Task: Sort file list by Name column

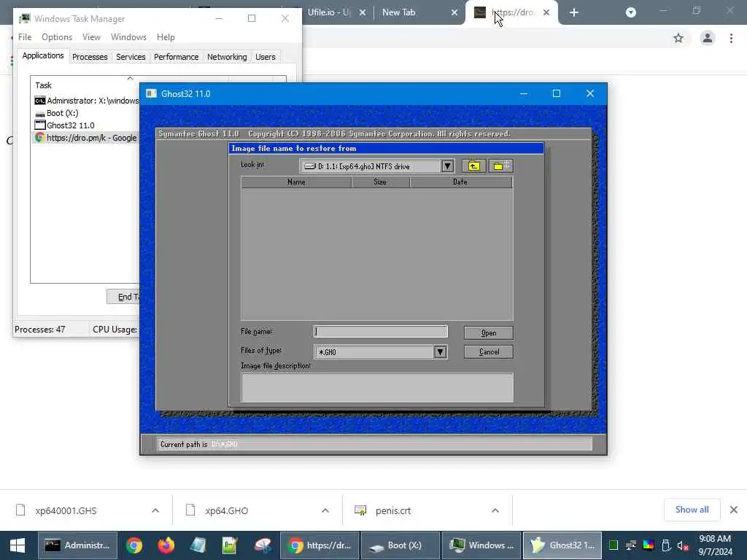Action: pyautogui.click(x=296, y=182)
